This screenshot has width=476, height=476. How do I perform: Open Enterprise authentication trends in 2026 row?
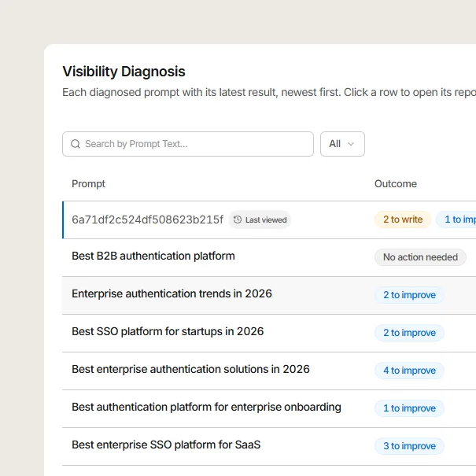[269, 295]
